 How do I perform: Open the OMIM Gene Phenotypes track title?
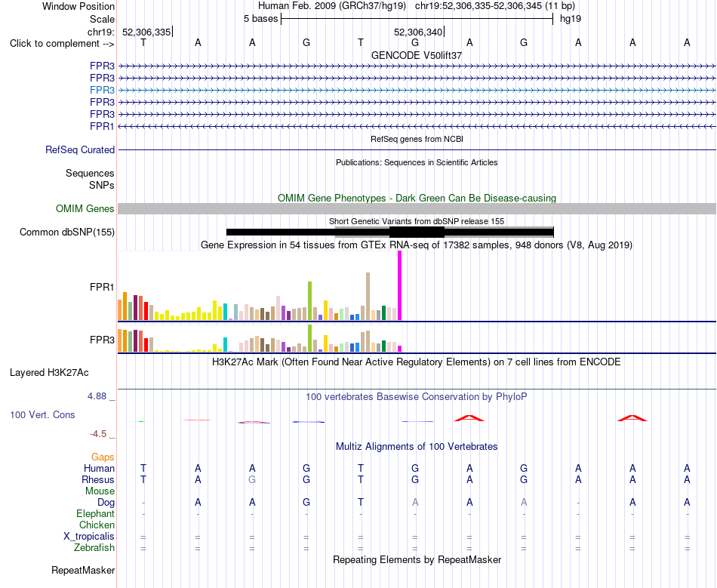pyautogui.click(x=417, y=198)
